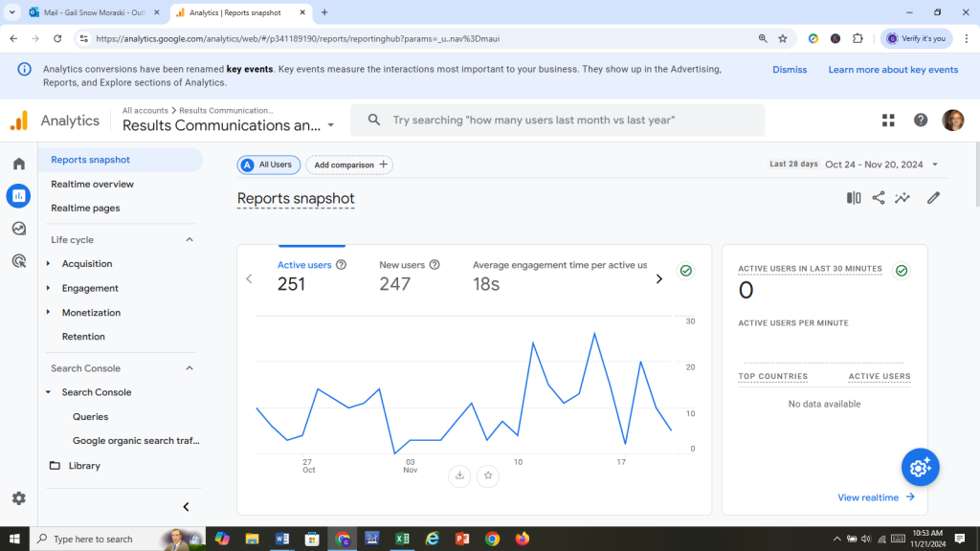Collapse the Search Console section header
980x551 pixels.
[189, 368]
